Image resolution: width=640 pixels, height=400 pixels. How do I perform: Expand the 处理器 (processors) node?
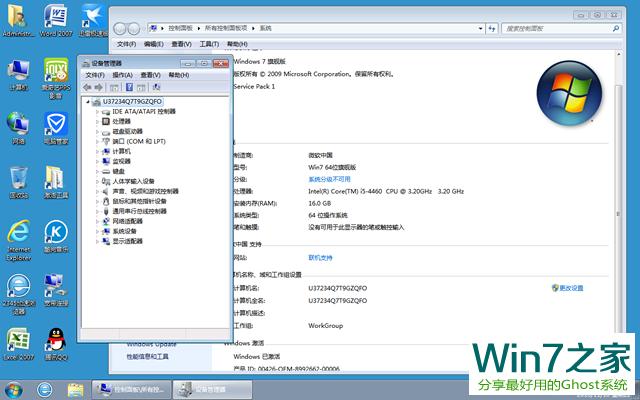pos(97,122)
